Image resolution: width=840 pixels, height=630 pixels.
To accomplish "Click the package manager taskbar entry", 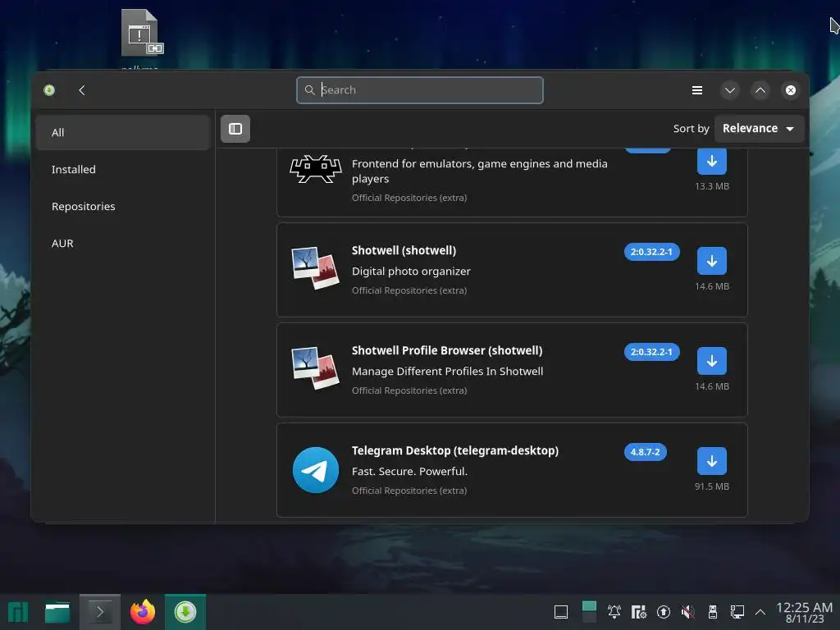I will point(185,612).
